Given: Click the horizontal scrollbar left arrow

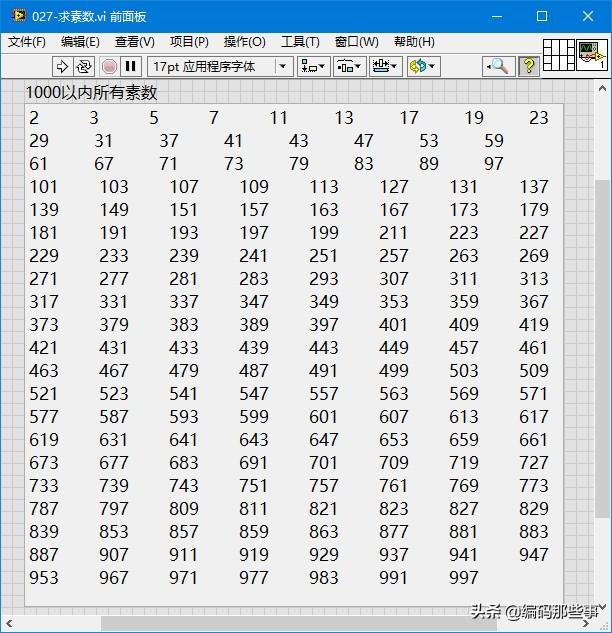Looking at the screenshot, I should [9, 624].
